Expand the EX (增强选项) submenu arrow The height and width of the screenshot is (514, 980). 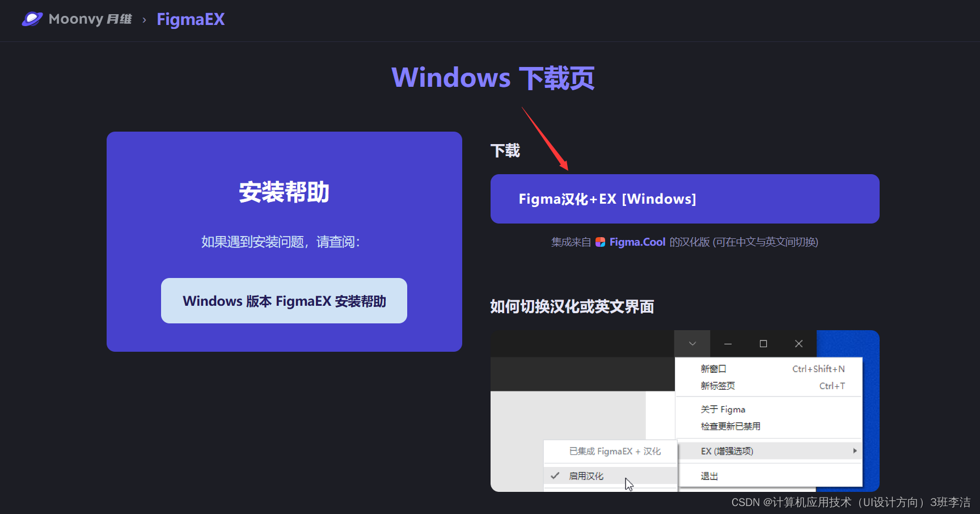(855, 450)
